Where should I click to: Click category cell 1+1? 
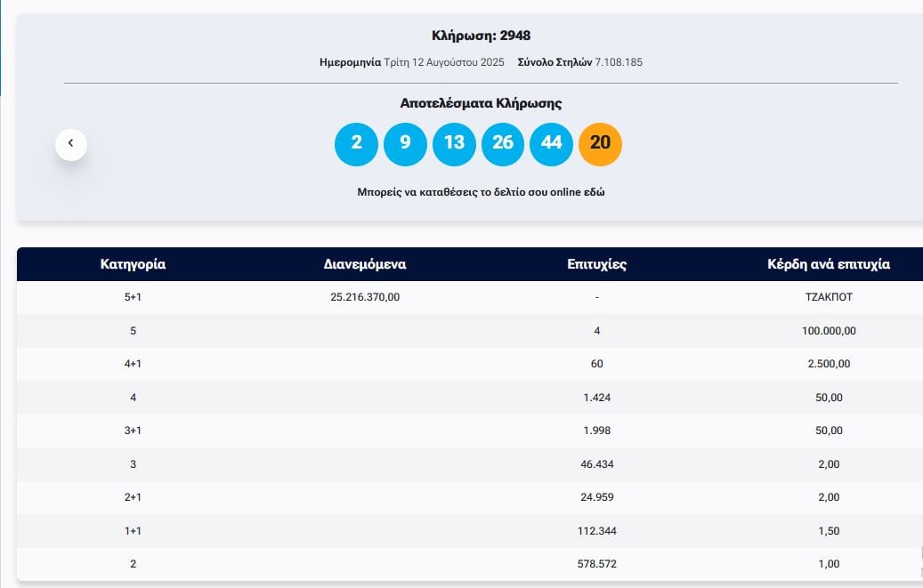(133, 530)
